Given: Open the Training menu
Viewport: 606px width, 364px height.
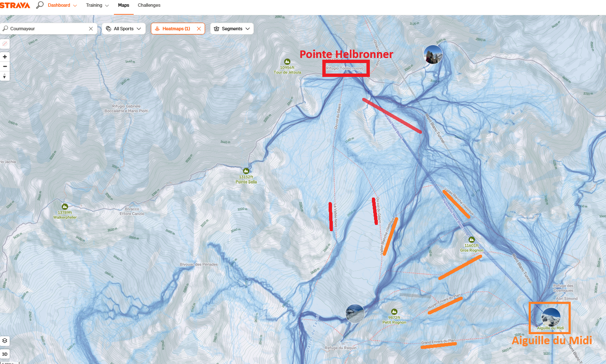Looking at the screenshot, I should (97, 5).
